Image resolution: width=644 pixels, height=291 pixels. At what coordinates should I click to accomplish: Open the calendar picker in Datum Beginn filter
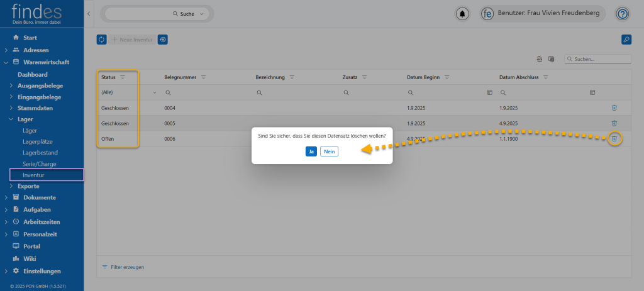(x=490, y=92)
